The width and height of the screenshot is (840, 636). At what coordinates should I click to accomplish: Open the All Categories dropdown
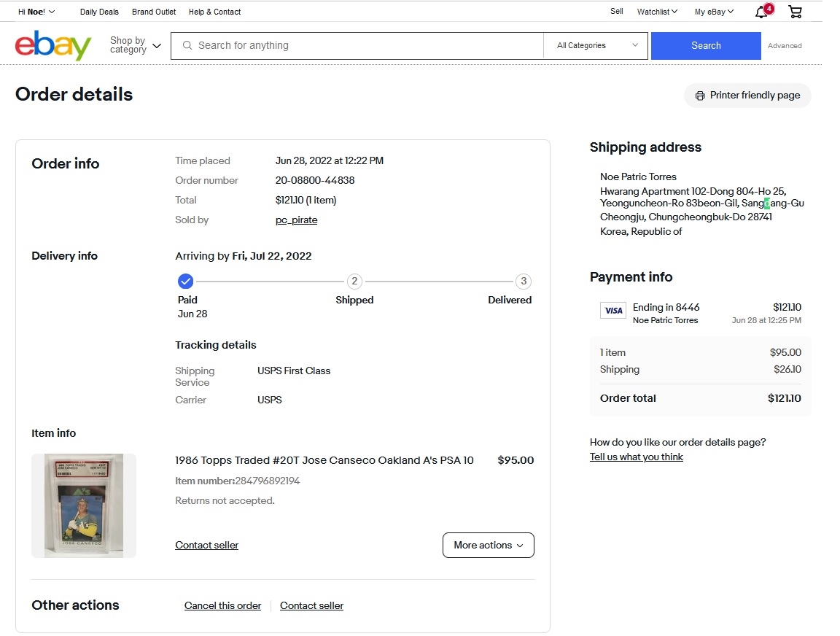[x=596, y=45]
